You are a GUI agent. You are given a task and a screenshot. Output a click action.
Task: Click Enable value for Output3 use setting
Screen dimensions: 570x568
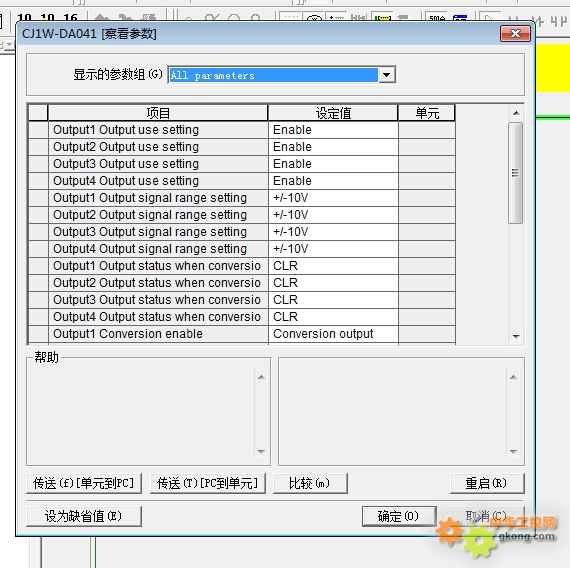coord(333,164)
